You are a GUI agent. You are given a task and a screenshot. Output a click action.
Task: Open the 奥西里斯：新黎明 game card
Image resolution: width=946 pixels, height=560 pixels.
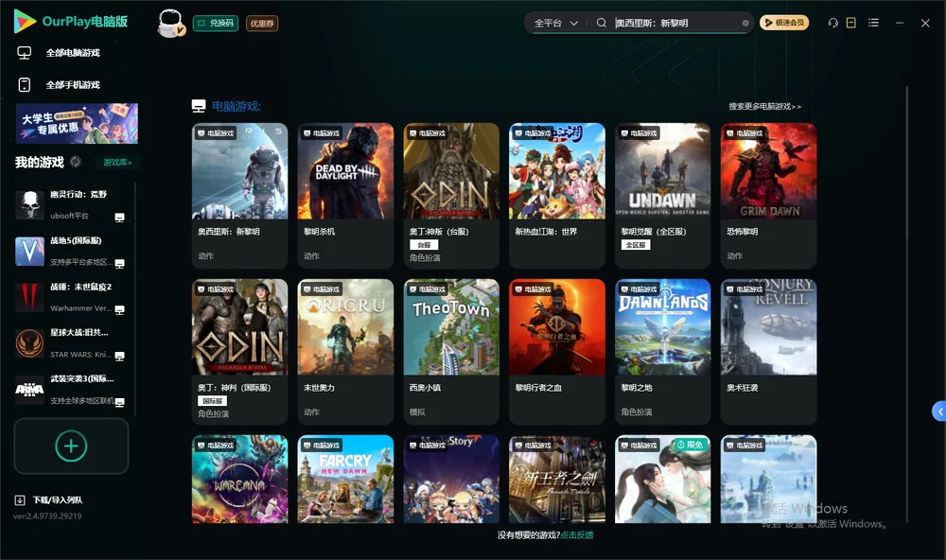point(239,196)
